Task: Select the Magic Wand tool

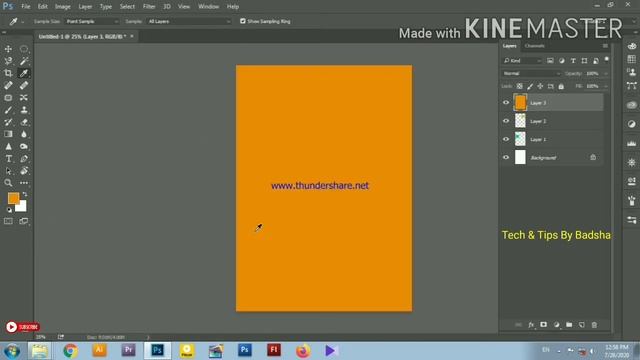Action: (x=24, y=61)
